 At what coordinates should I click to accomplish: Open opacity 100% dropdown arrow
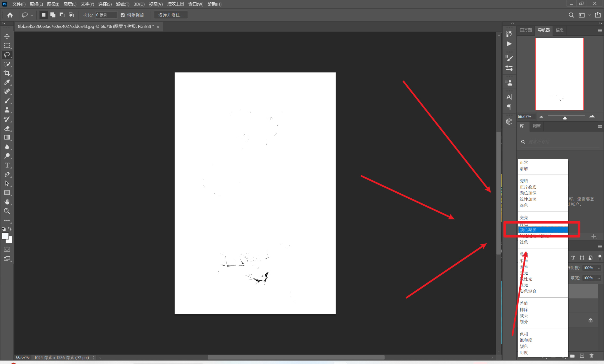coord(598,268)
